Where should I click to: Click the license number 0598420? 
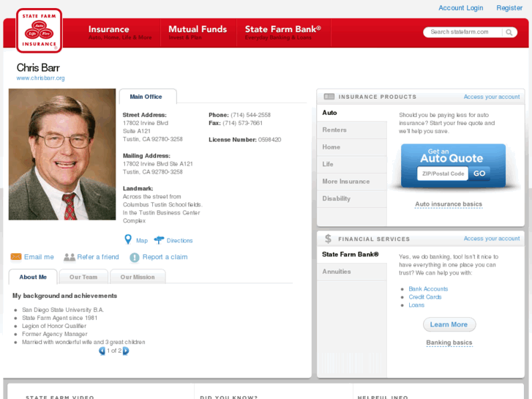pyautogui.click(x=269, y=140)
